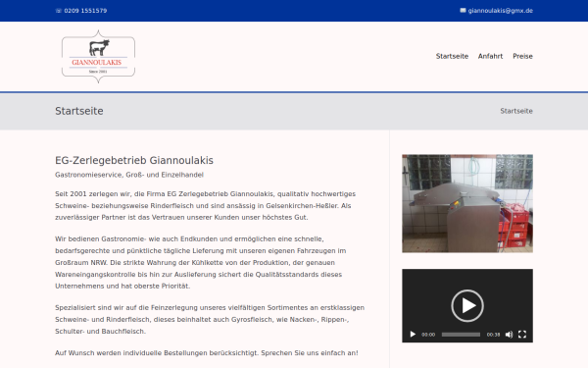This screenshot has width=588, height=368.
Task: Seek on the video progress bar
Action: [x=461, y=335]
